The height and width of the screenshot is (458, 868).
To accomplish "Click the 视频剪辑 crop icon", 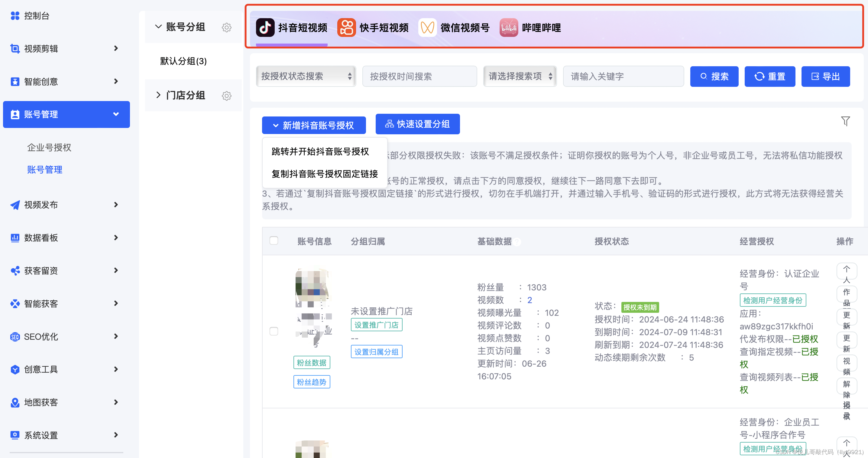I will (15, 49).
